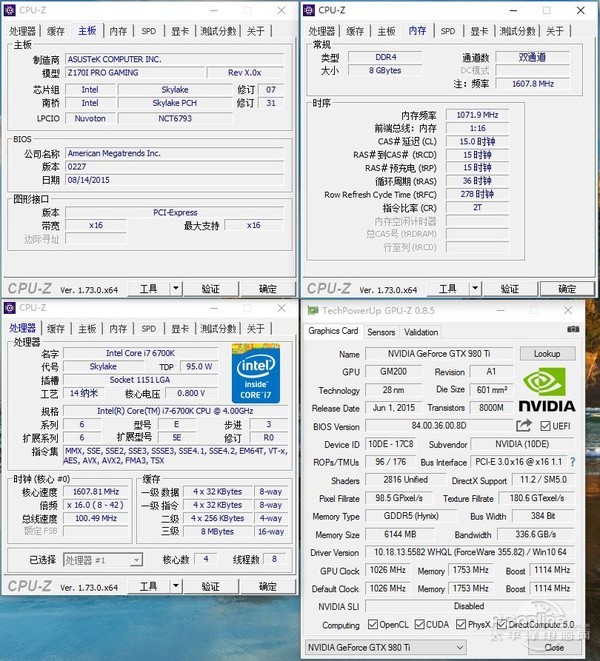The height and width of the screenshot is (661, 600).
Task: Click the BIOS Version 84.00.36.00.8D field
Action: (x=439, y=425)
